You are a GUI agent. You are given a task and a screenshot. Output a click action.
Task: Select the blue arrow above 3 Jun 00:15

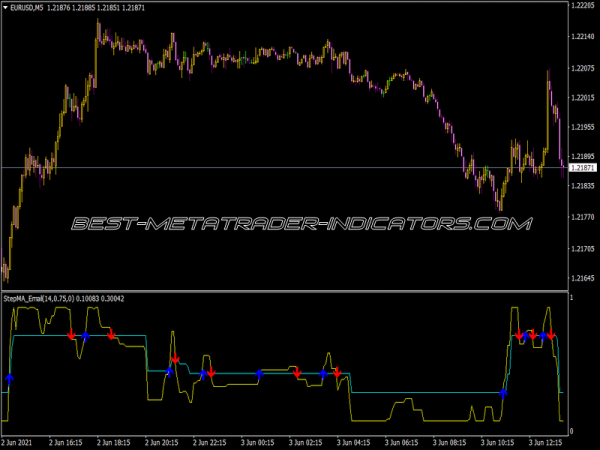(x=260, y=373)
